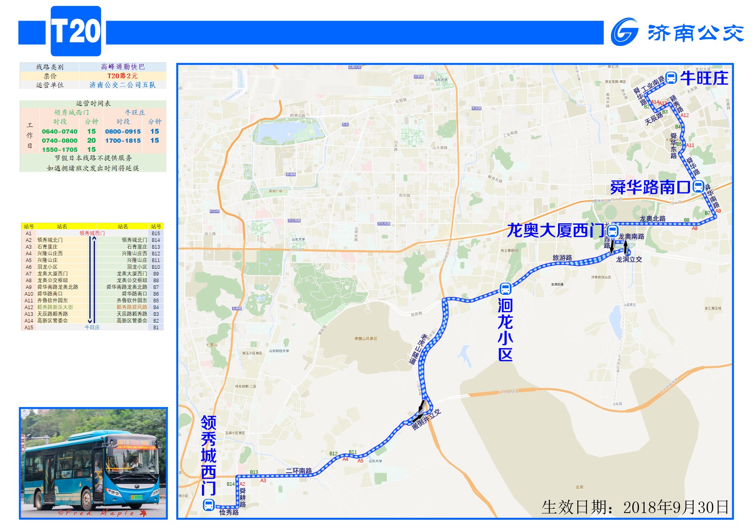Click the 如遇拥堵班次发出时间将延误 notice
756x532 pixels.
93,168
